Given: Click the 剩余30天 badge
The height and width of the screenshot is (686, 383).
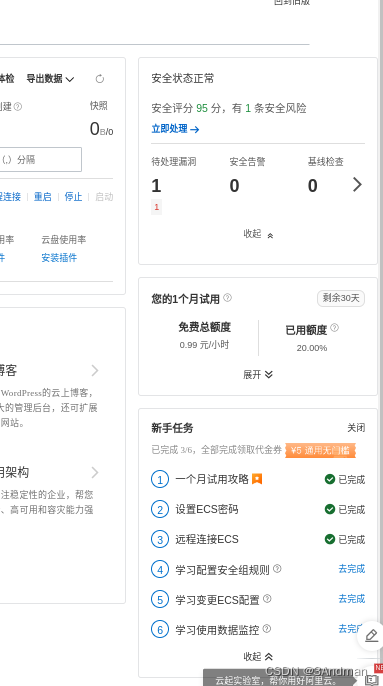Looking at the screenshot, I should point(341,298).
